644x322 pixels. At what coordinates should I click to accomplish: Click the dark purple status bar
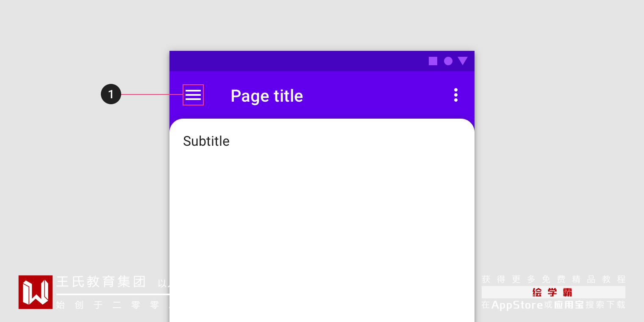click(297, 61)
